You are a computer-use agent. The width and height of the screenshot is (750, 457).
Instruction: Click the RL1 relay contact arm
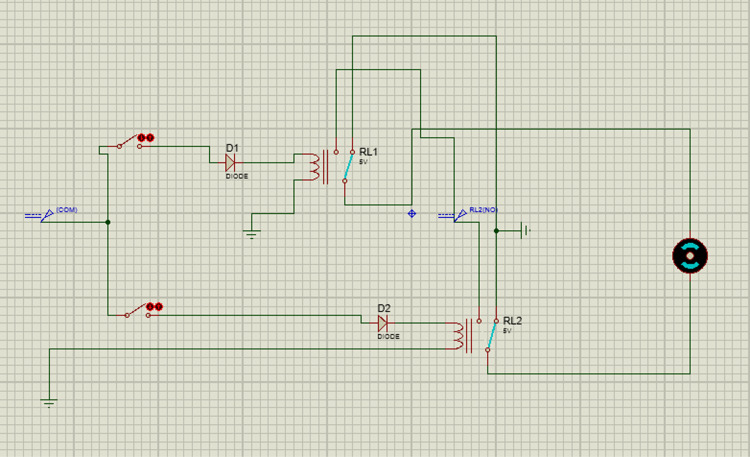click(348, 167)
